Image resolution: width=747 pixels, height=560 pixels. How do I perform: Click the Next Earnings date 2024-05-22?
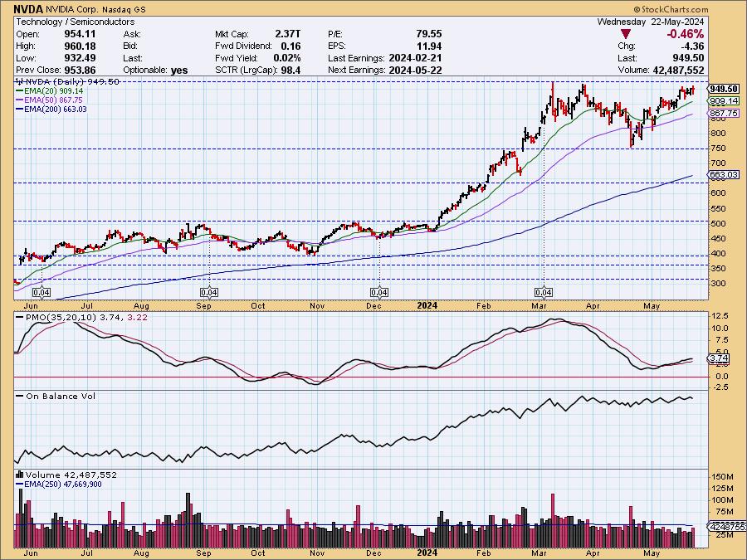415,70
